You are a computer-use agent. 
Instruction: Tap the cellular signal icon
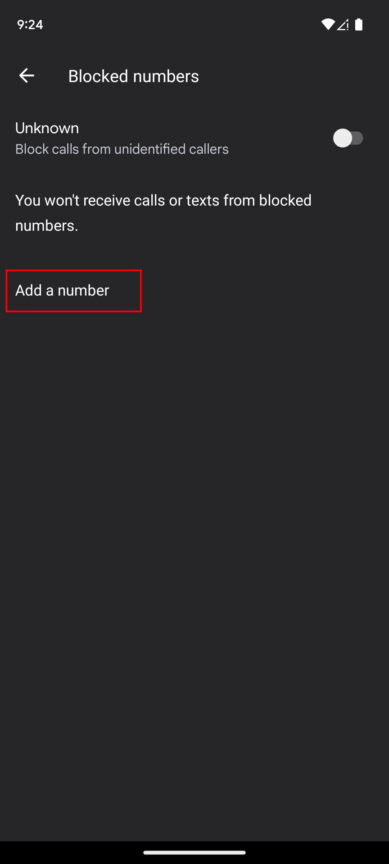343,24
